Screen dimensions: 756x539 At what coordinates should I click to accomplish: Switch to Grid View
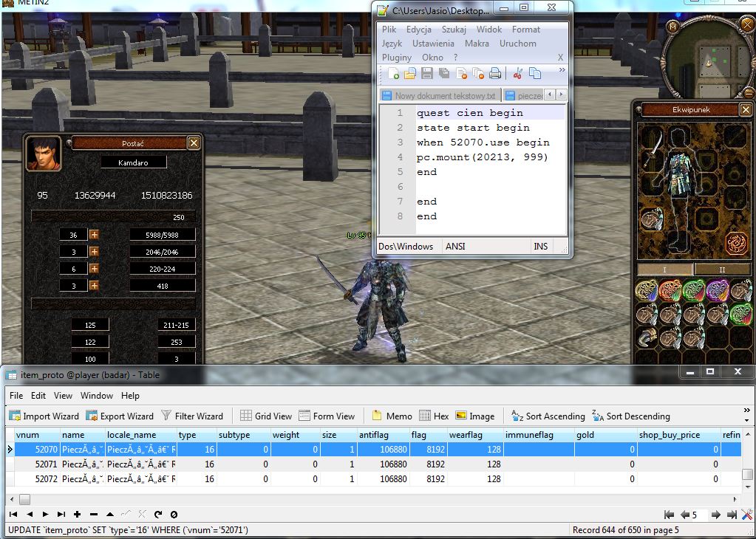(x=265, y=416)
